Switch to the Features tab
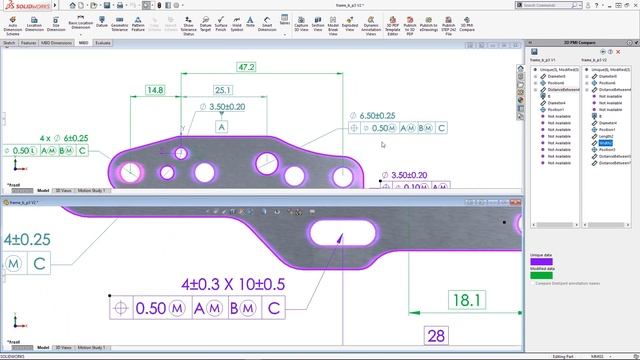 click(29, 43)
